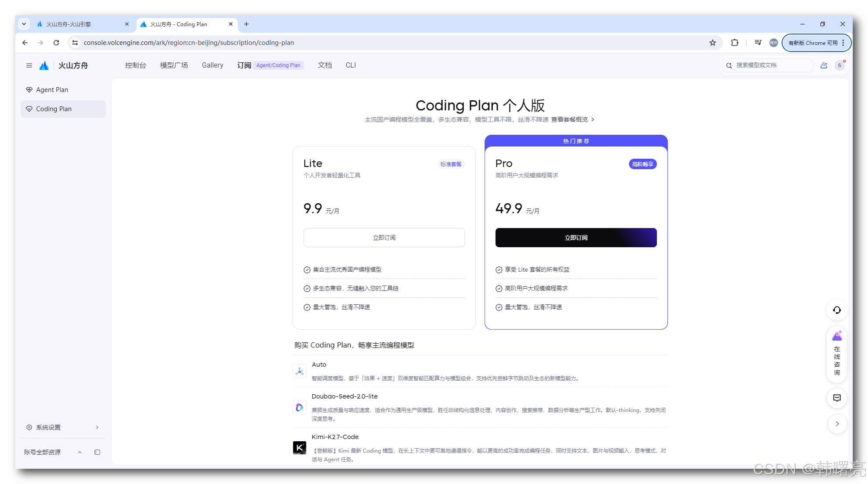Subscribe to Pro plan with 立即订阅
The height and width of the screenshot is (484, 868).
[576, 238]
